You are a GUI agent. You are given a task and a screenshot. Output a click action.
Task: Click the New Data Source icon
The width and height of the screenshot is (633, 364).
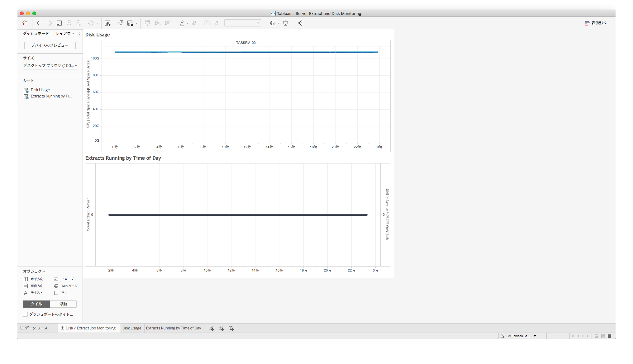click(x=69, y=23)
